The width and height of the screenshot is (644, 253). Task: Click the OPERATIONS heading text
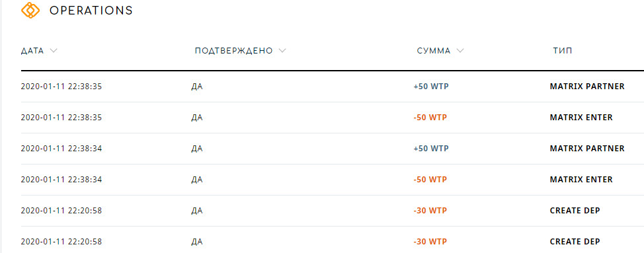pos(91,11)
